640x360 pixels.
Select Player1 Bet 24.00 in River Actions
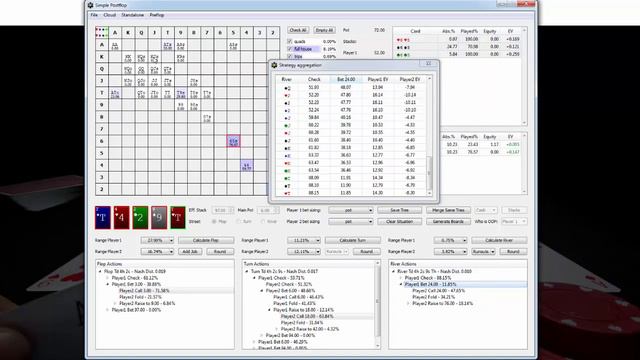tap(430, 284)
